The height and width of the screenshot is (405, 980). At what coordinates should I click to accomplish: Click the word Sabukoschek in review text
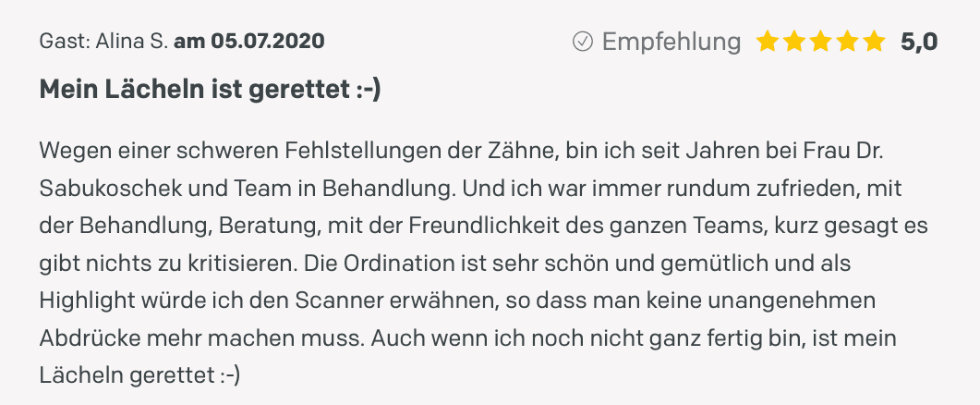107,189
